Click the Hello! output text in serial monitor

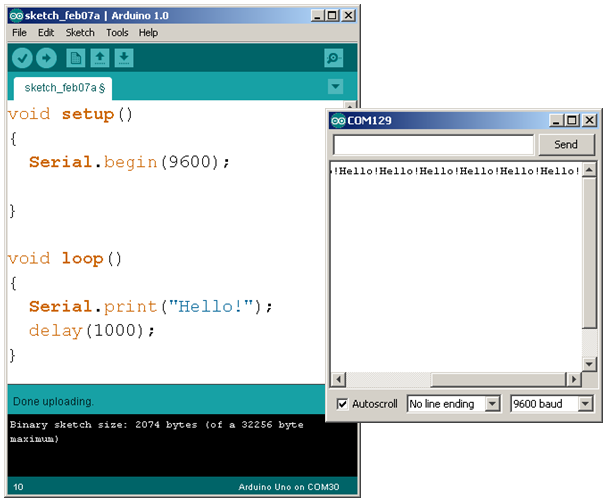coord(456,171)
